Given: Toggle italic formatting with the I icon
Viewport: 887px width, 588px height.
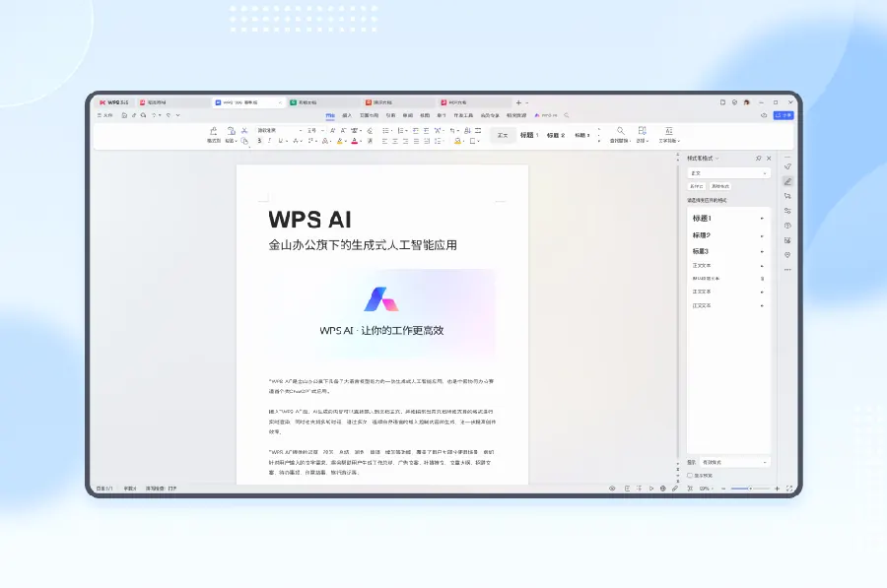Looking at the screenshot, I should [269, 141].
